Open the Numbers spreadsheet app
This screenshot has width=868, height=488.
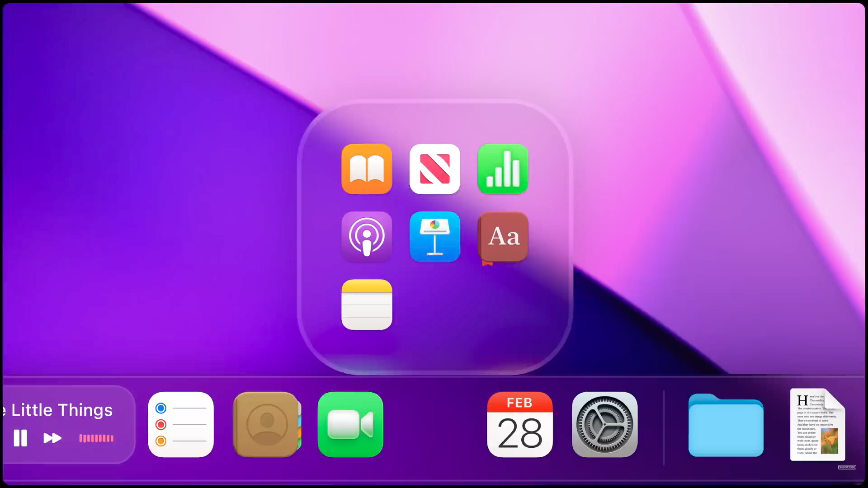click(x=502, y=169)
